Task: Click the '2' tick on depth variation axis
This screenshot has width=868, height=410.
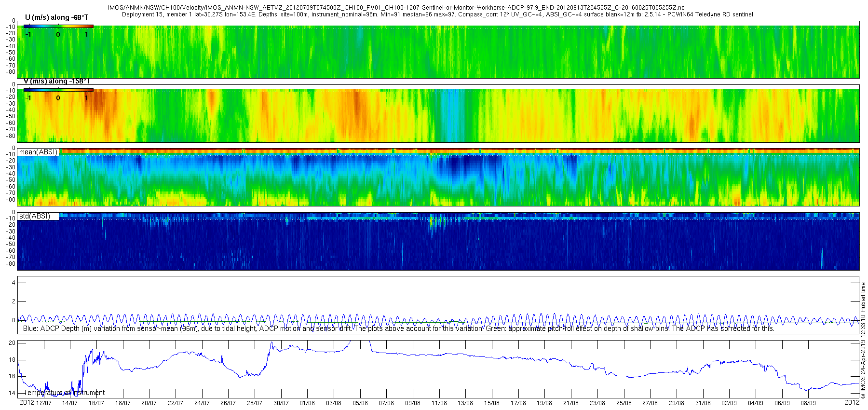Action: pos(14,301)
